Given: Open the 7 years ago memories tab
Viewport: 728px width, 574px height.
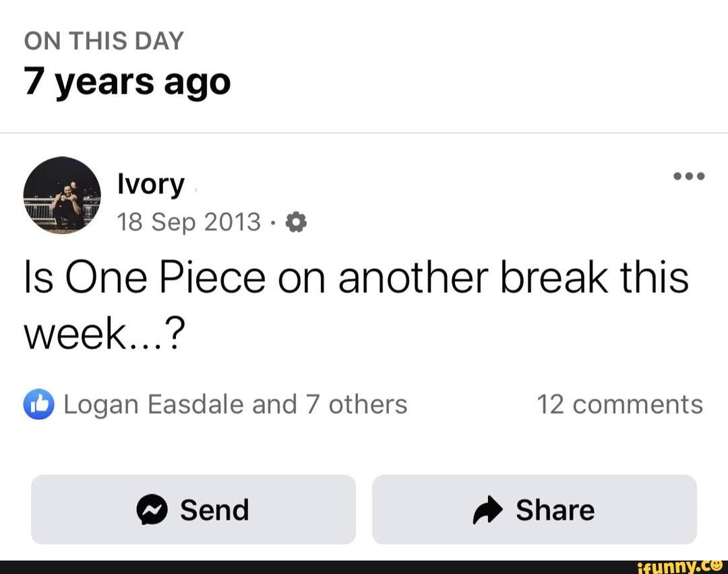Looking at the screenshot, I should [x=127, y=81].
